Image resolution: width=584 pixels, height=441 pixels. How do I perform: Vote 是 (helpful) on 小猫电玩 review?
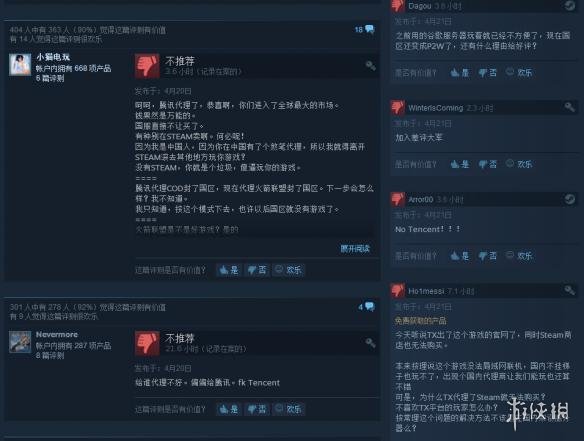tap(229, 270)
